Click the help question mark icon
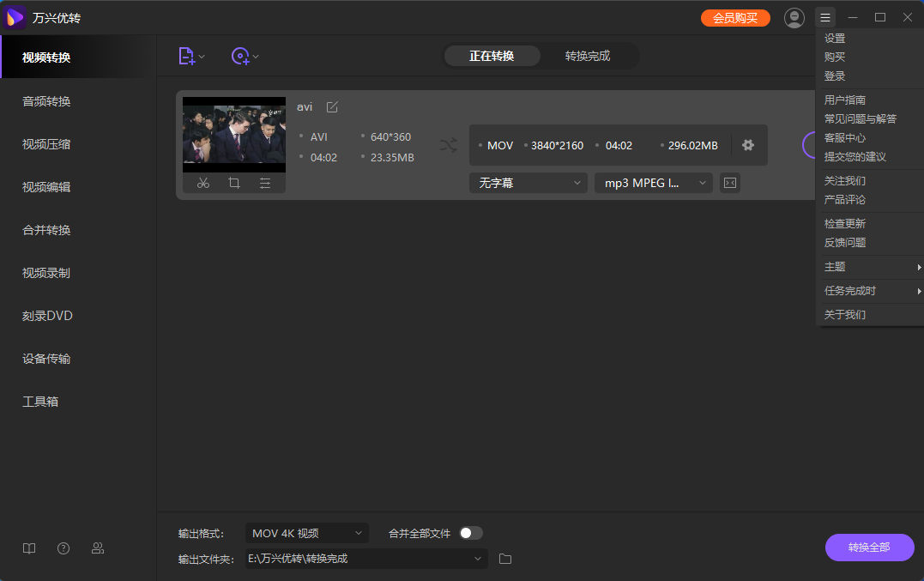Viewport: 924px width, 581px height. pyautogui.click(x=63, y=548)
